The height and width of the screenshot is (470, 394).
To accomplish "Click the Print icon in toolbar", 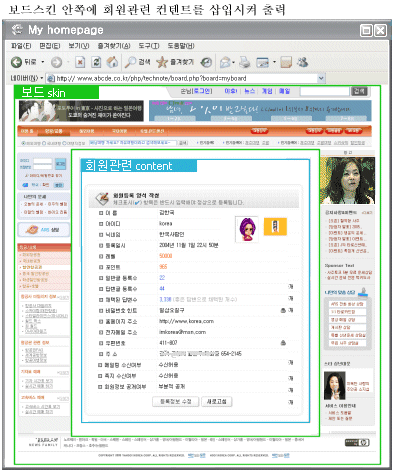I will coord(245,62).
